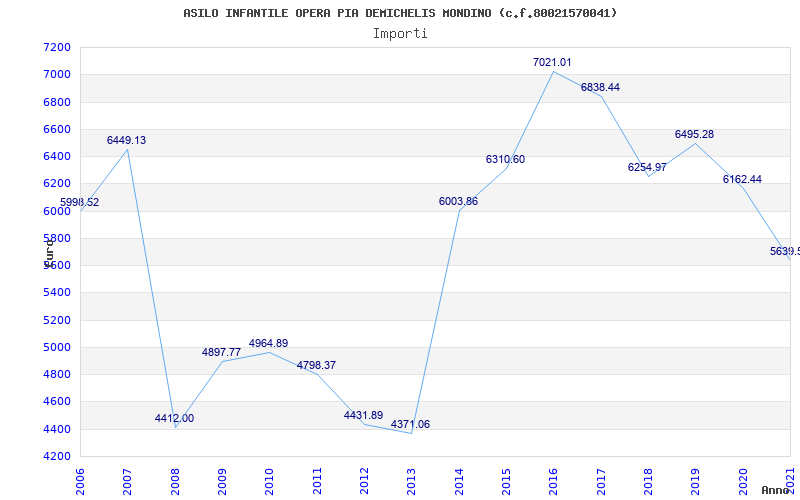Click the data label 4412.00
Image resolution: width=800 pixels, height=500 pixels.
(x=174, y=418)
